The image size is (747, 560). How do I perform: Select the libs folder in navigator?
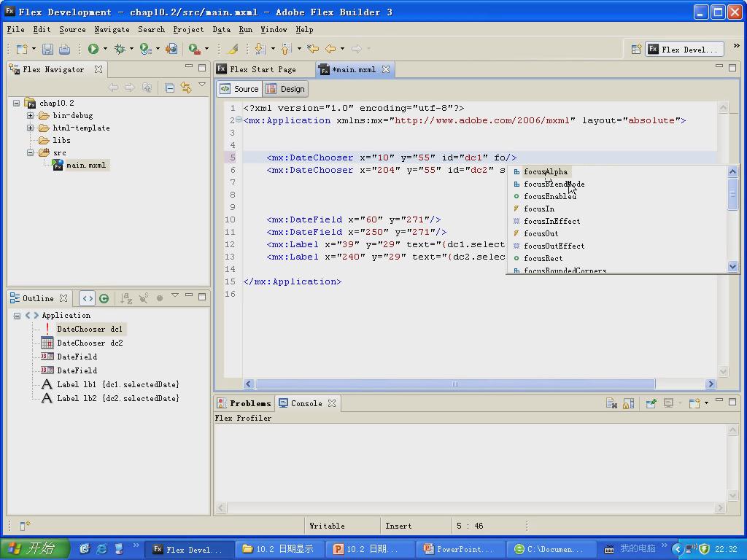point(61,141)
